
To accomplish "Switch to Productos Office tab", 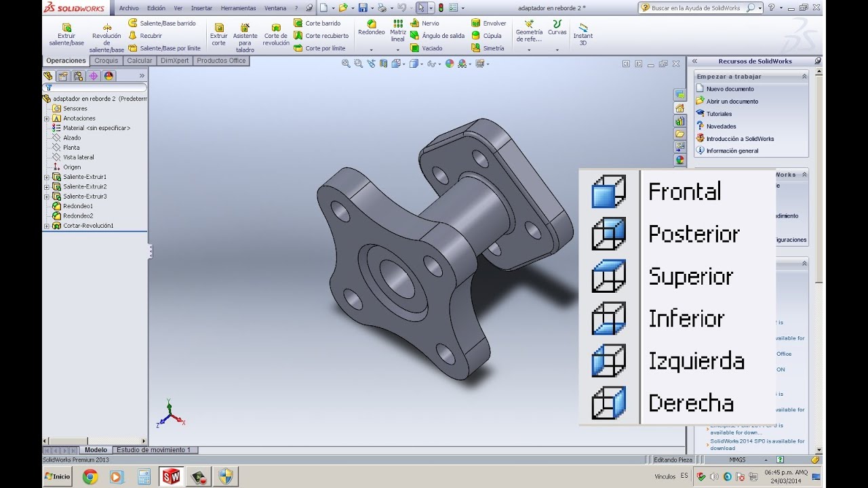I will click(x=221, y=60).
